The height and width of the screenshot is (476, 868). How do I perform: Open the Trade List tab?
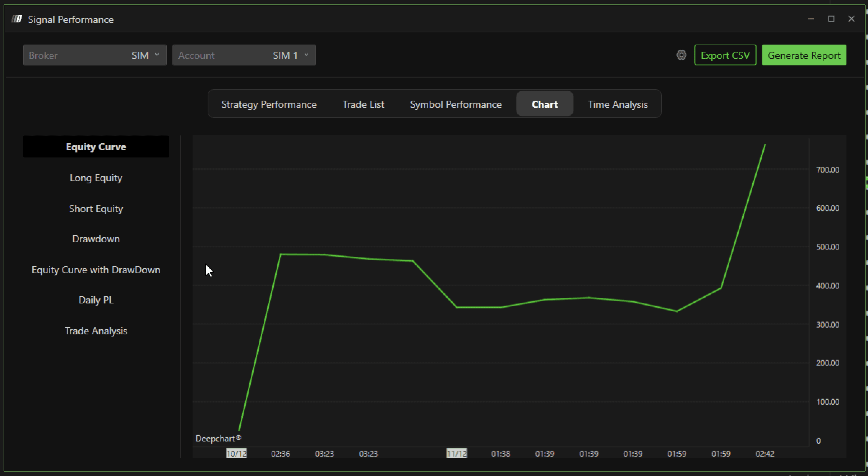tap(363, 104)
